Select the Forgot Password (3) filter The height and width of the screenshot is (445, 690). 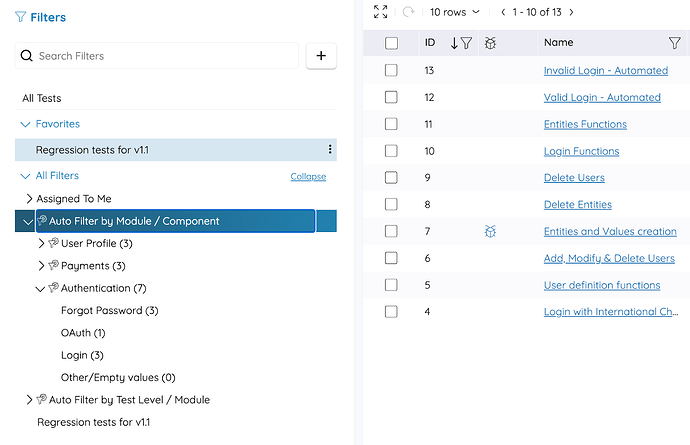click(109, 311)
